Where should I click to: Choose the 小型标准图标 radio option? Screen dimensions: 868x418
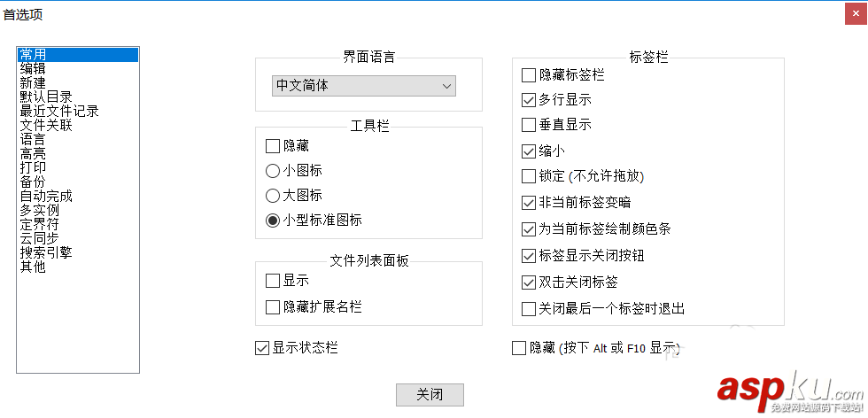(x=273, y=220)
